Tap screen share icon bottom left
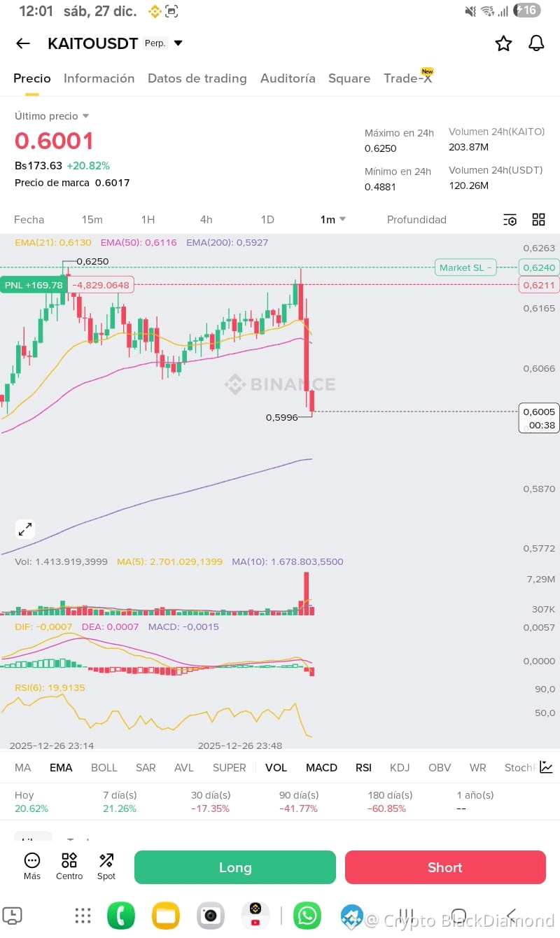Viewport: 560px width, 938px height. [13, 916]
